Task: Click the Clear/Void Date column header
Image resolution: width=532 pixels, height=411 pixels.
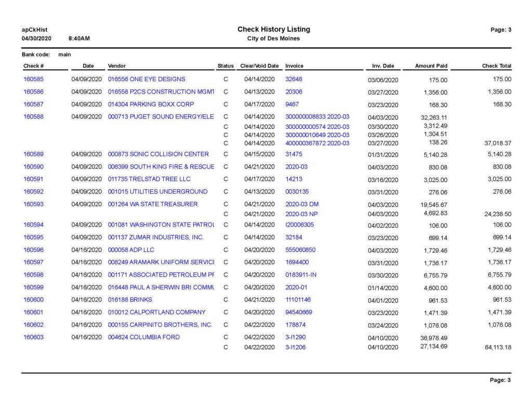Action: pyautogui.click(x=259, y=66)
